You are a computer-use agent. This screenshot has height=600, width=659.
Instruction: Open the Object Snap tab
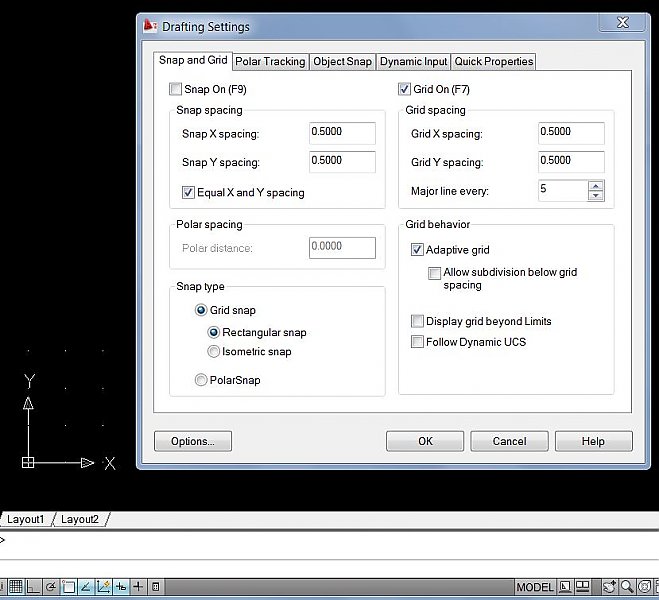[x=343, y=61]
